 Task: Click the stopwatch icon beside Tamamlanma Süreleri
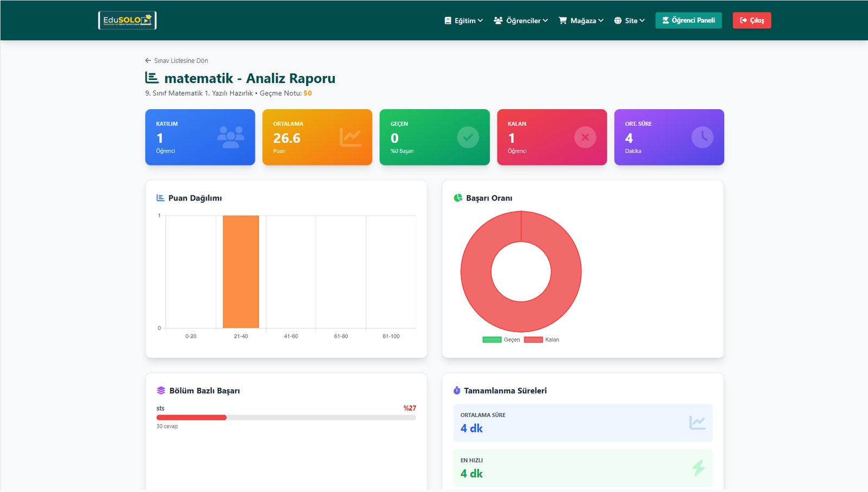point(457,390)
